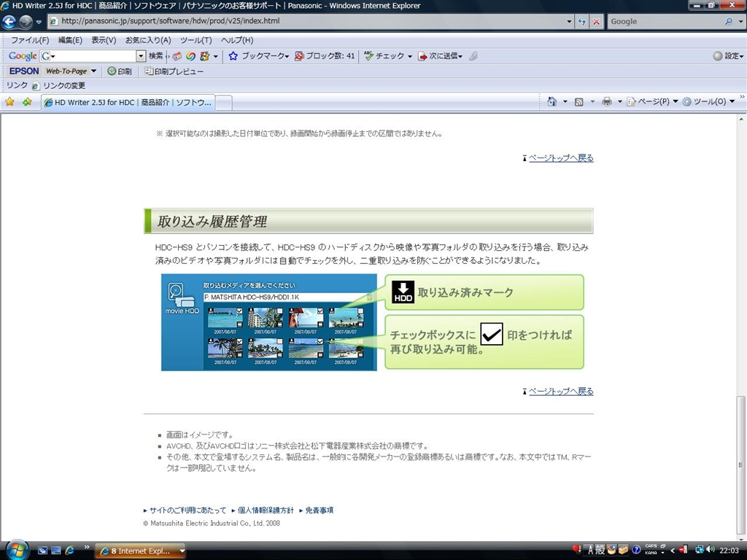Open the ページ(P) command menu

pyautogui.click(x=651, y=101)
